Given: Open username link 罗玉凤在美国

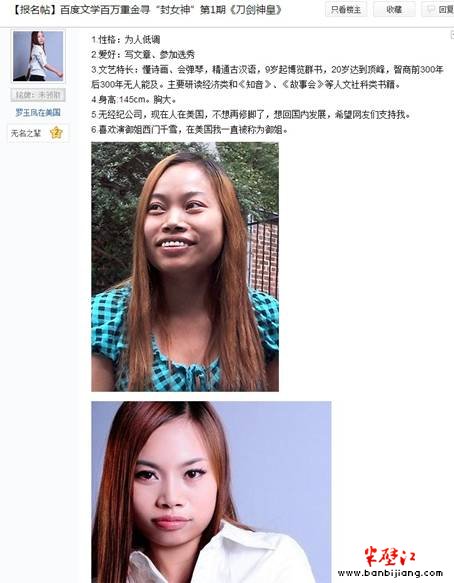Looking at the screenshot, I should click(x=38, y=112).
